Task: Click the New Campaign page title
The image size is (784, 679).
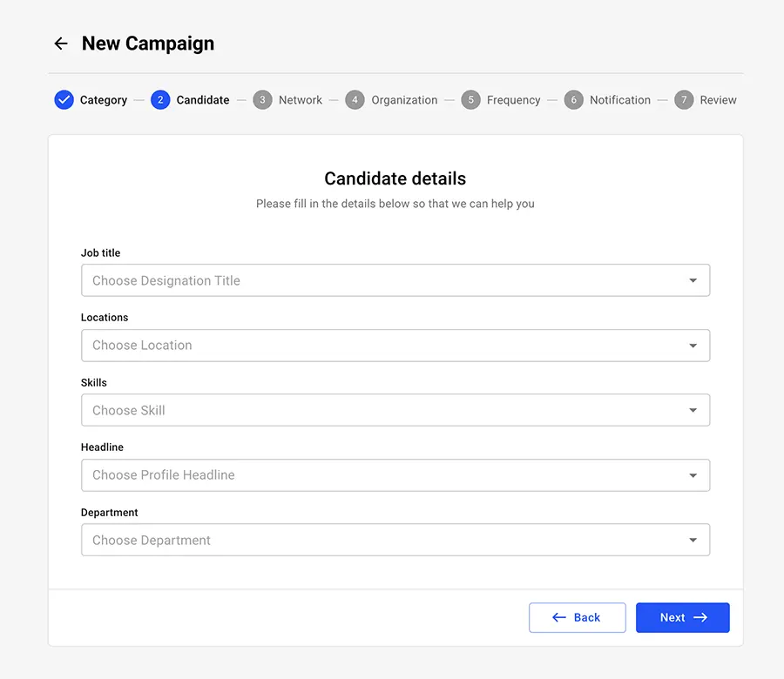Action: (148, 44)
